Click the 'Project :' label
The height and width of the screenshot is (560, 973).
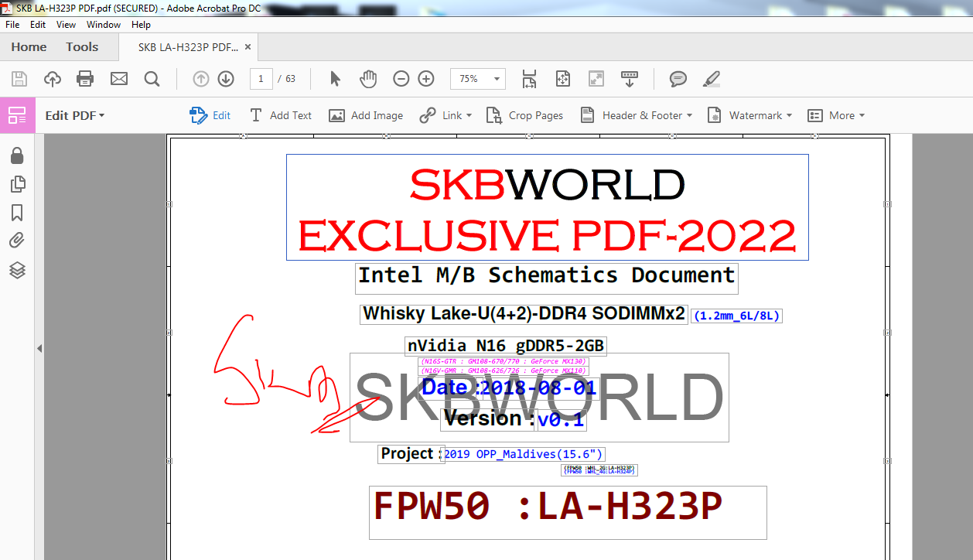pos(411,454)
